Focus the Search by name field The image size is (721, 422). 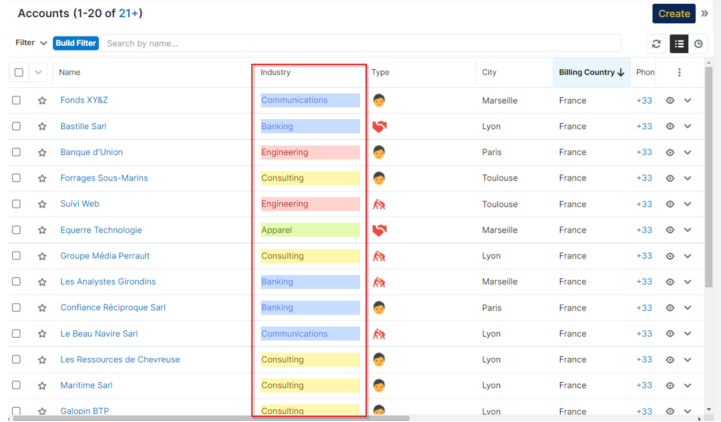361,43
